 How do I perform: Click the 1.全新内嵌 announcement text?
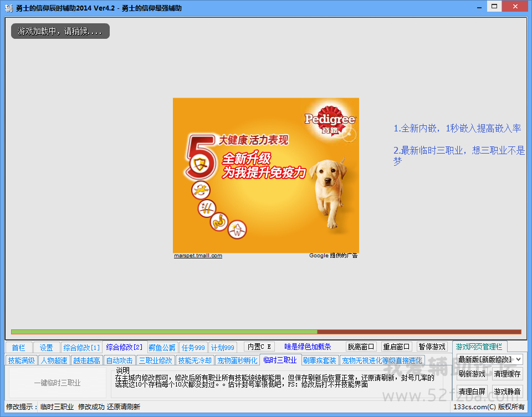pyautogui.click(x=457, y=128)
